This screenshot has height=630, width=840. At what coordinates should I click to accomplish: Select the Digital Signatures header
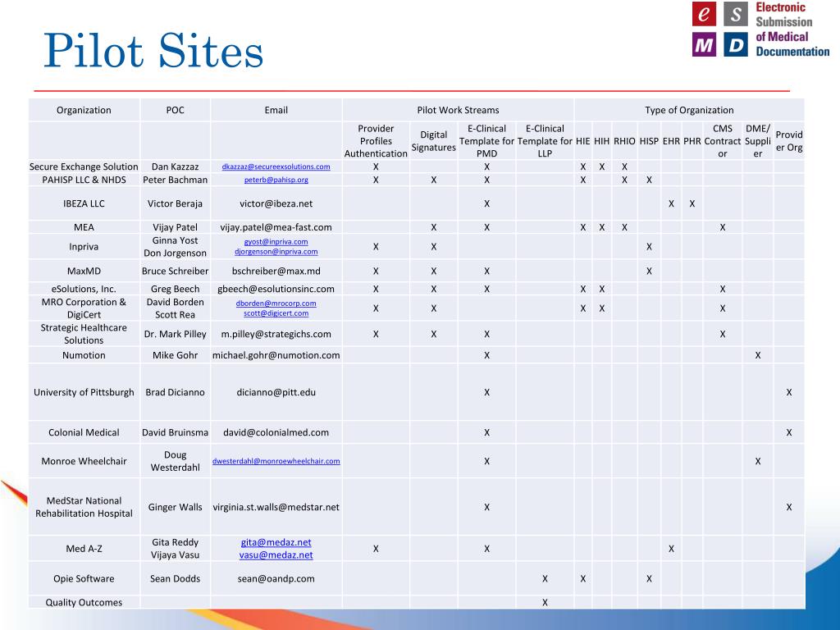[433, 141]
